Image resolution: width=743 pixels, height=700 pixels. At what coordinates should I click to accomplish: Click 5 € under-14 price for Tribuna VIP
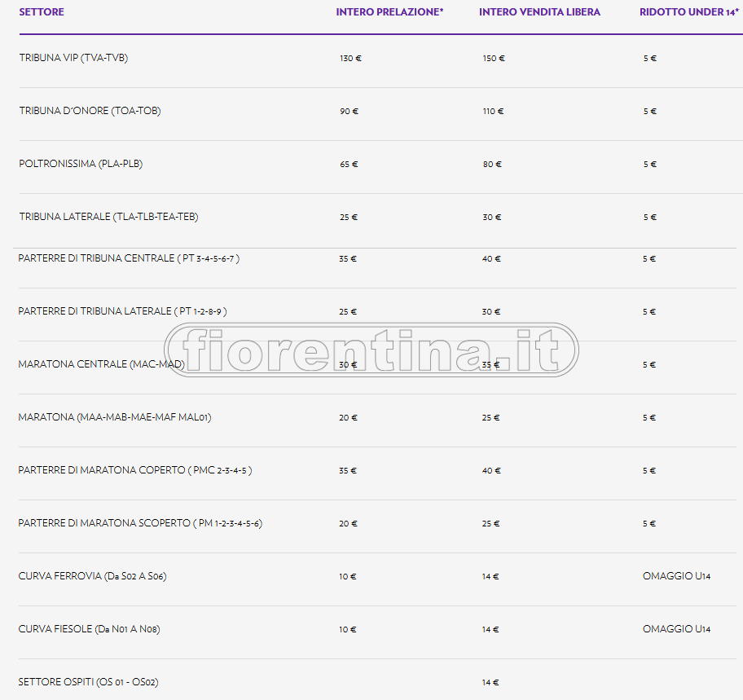click(x=650, y=59)
